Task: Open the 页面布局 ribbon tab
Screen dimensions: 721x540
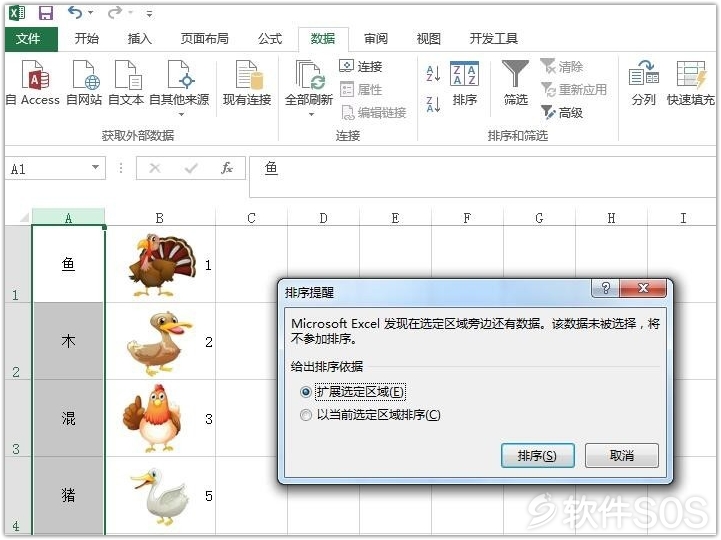Action: click(x=204, y=39)
